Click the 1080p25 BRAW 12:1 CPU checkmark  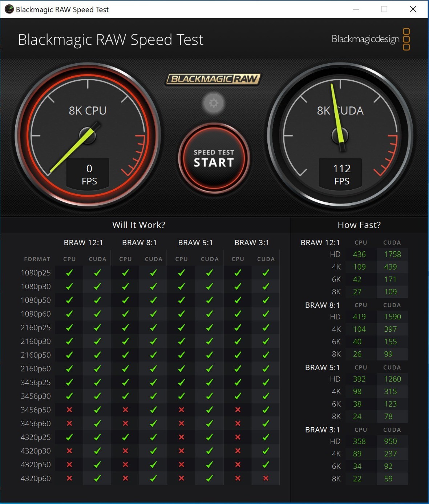coord(69,273)
